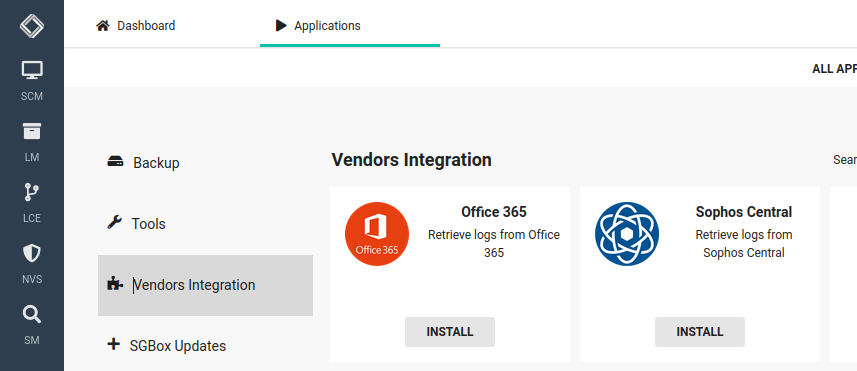
Task: Open the SCM monitor icon
Action: coord(32,70)
